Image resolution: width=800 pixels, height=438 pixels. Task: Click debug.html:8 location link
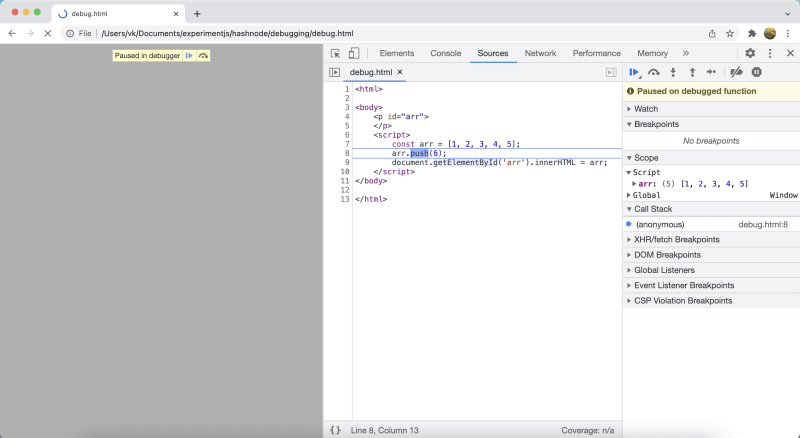coord(763,225)
